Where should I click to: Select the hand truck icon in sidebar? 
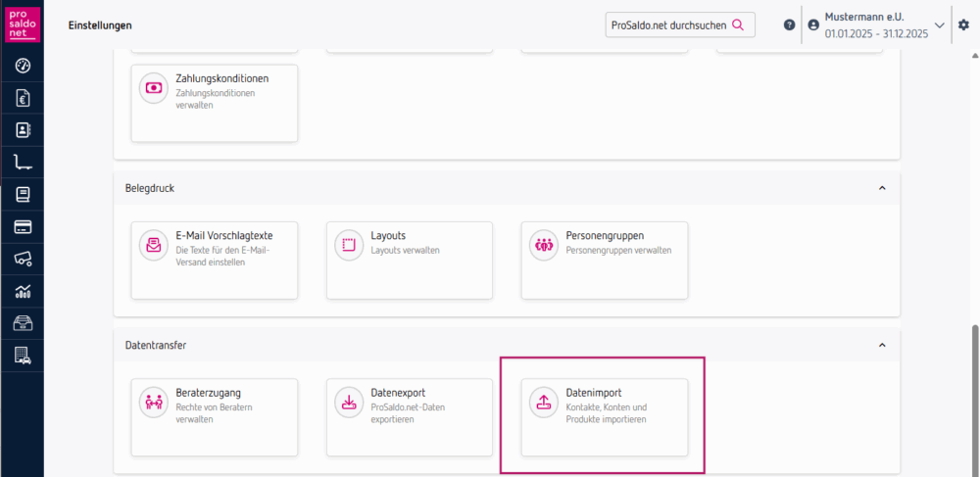tap(23, 163)
